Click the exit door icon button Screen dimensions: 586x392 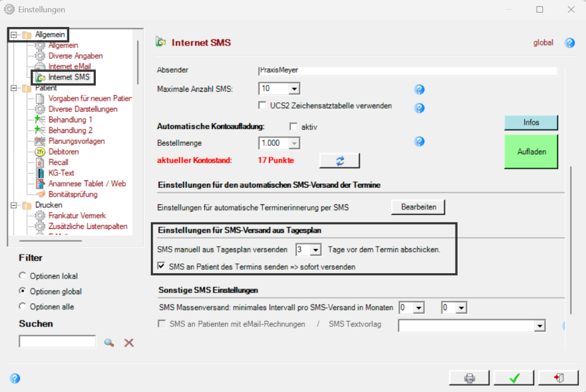click(558, 378)
